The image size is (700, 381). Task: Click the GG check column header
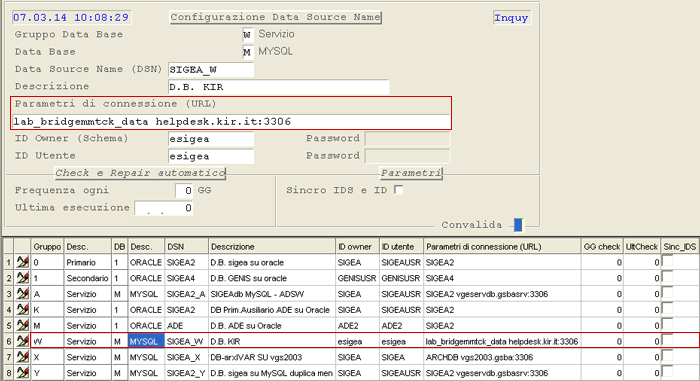coord(602,247)
